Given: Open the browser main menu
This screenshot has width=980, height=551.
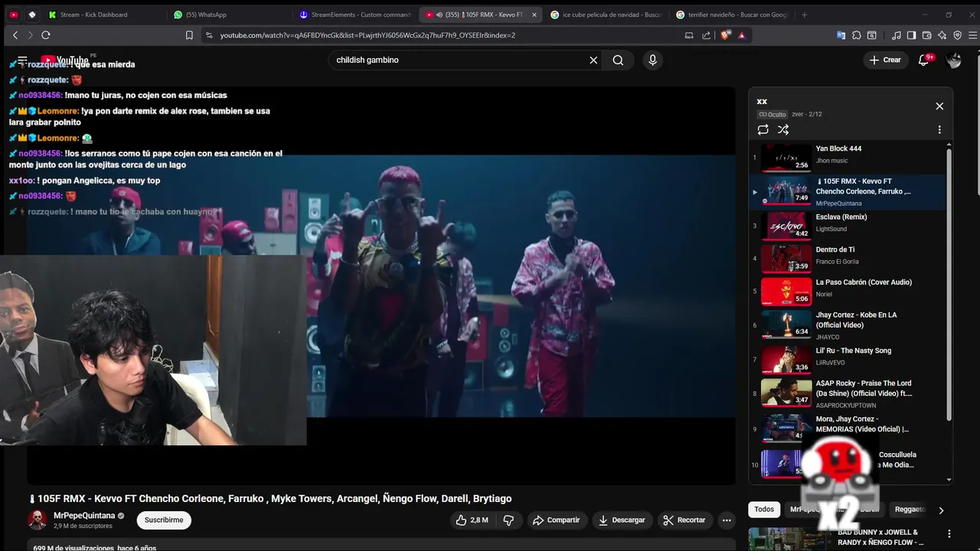Looking at the screenshot, I should pos(972,35).
